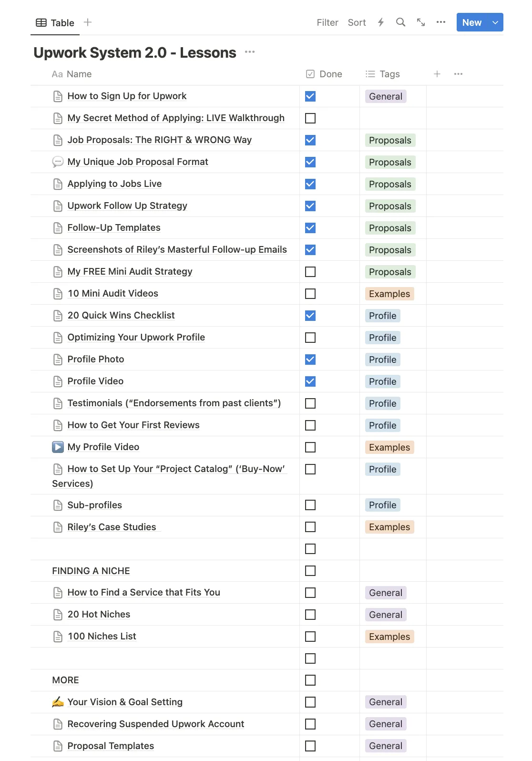Check Done for My FREE Mini Audit Strategy
The image size is (532, 761).
[x=310, y=272]
